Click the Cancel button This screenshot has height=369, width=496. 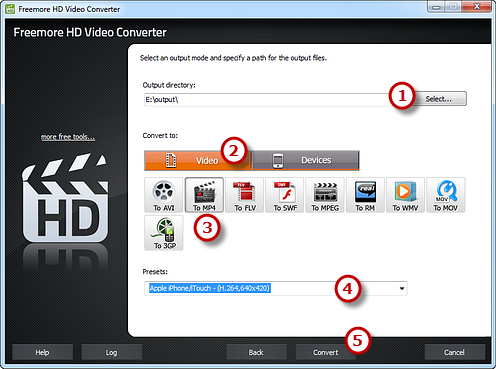(454, 352)
